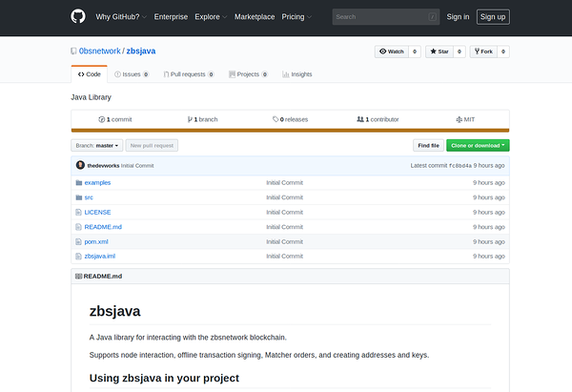Click the src folder icon

coord(78,197)
